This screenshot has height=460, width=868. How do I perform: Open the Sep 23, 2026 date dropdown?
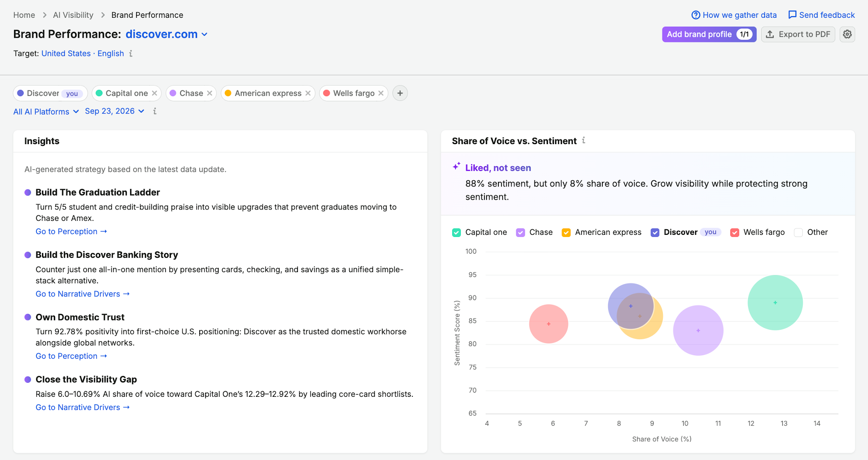(x=115, y=111)
